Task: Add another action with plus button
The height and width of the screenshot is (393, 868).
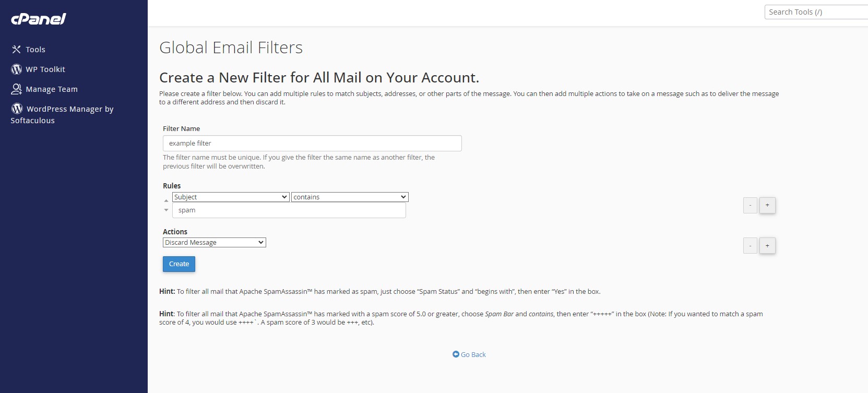Action: (767, 245)
